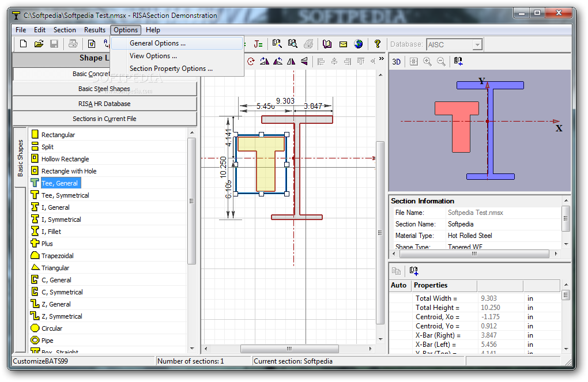
Task: Click the Centroid, Yo value 0.912
Action: point(489,326)
